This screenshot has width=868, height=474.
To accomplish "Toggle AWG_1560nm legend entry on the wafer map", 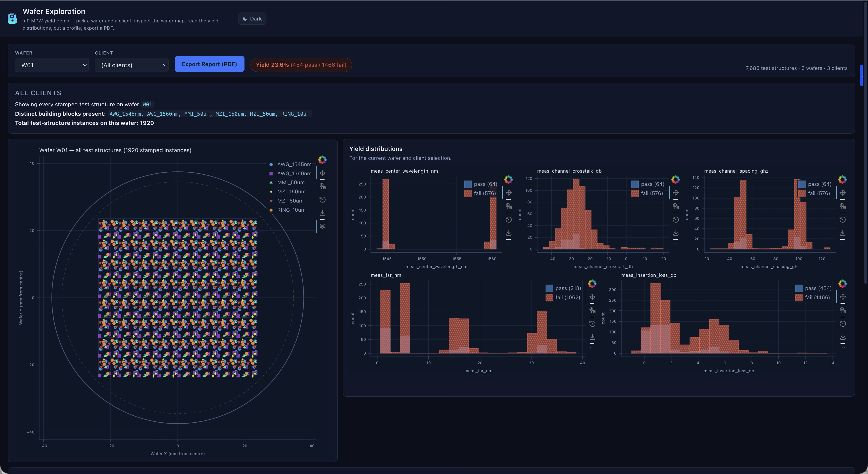I will pos(290,174).
